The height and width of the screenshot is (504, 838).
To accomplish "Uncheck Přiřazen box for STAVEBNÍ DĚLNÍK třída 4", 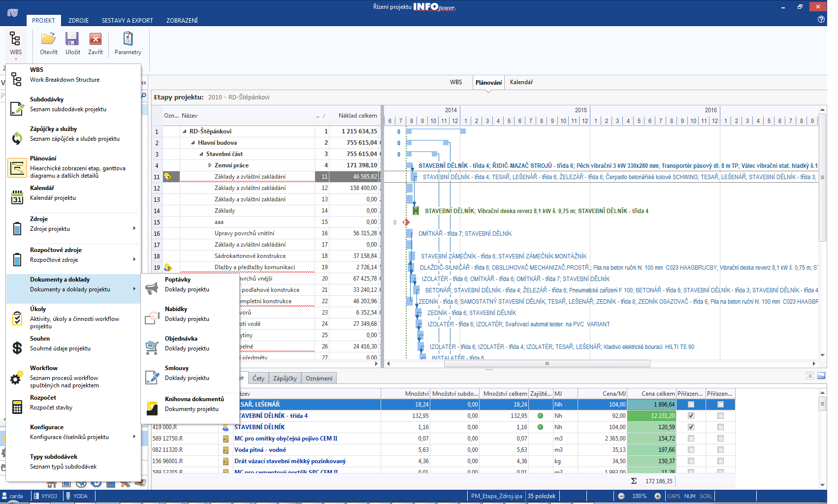I will click(691, 416).
